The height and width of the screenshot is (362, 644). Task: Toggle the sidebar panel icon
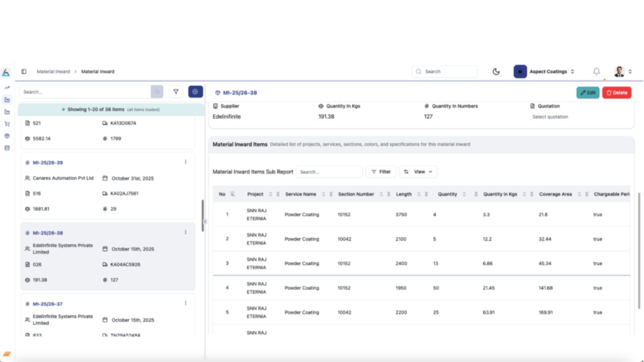24,71
